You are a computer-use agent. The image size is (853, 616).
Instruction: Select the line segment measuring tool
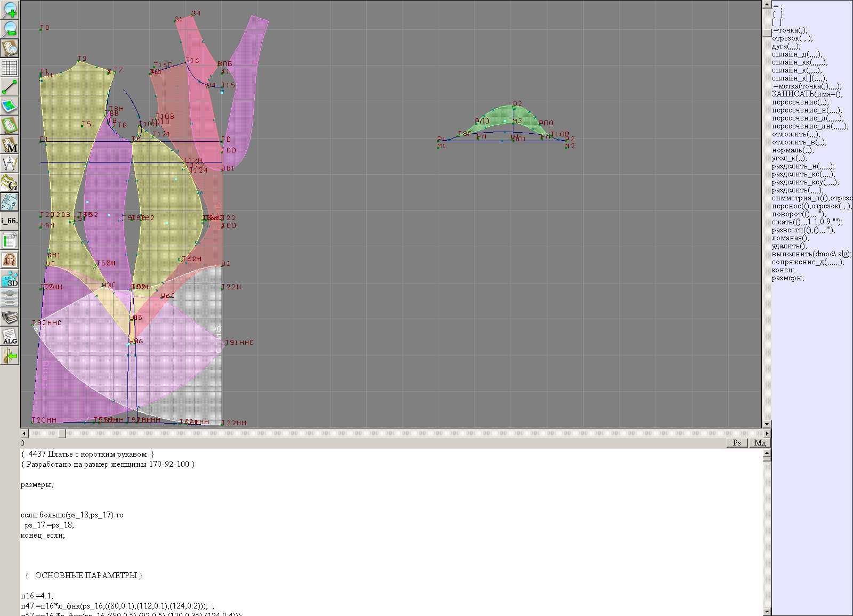point(10,87)
